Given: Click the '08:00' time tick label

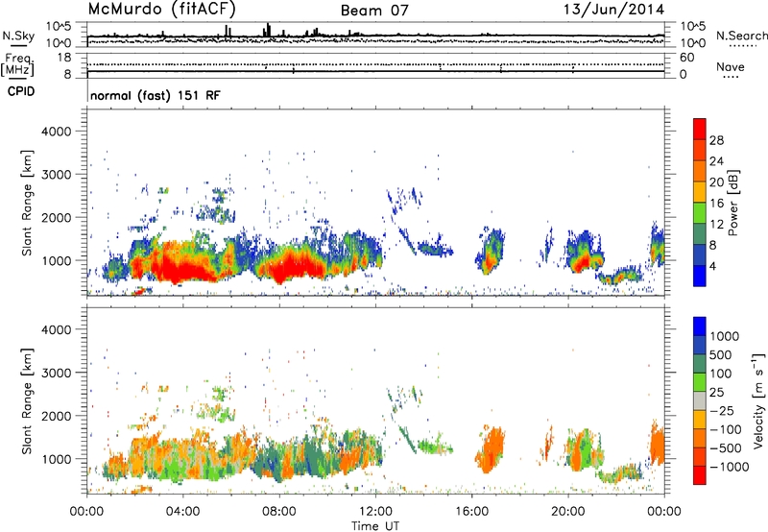Looking at the screenshot, I should pyautogui.click(x=279, y=512).
